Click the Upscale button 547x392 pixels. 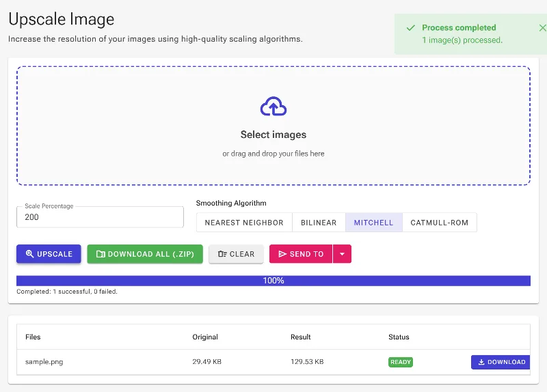49,254
